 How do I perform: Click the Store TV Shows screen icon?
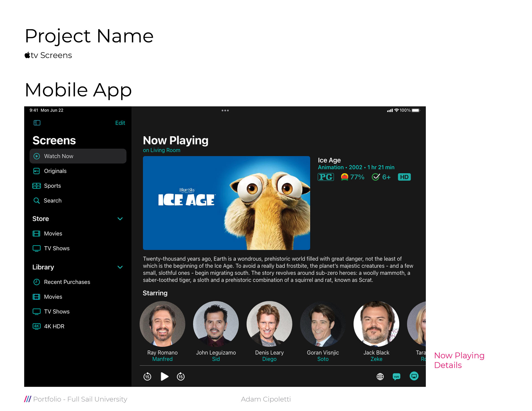tap(37, 248)
